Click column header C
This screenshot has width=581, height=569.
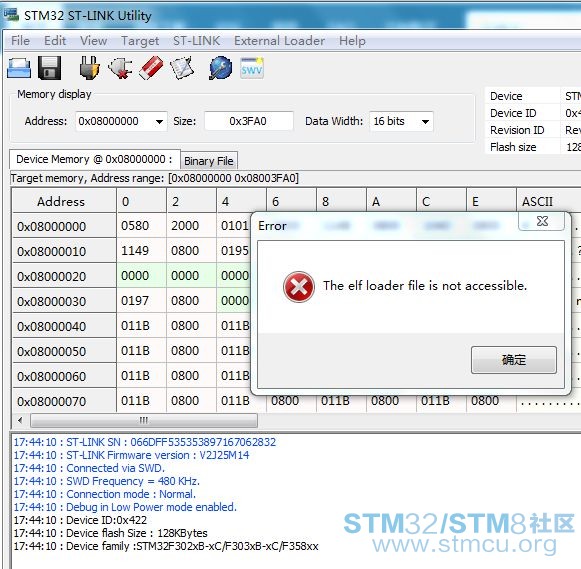click(442, 201)
